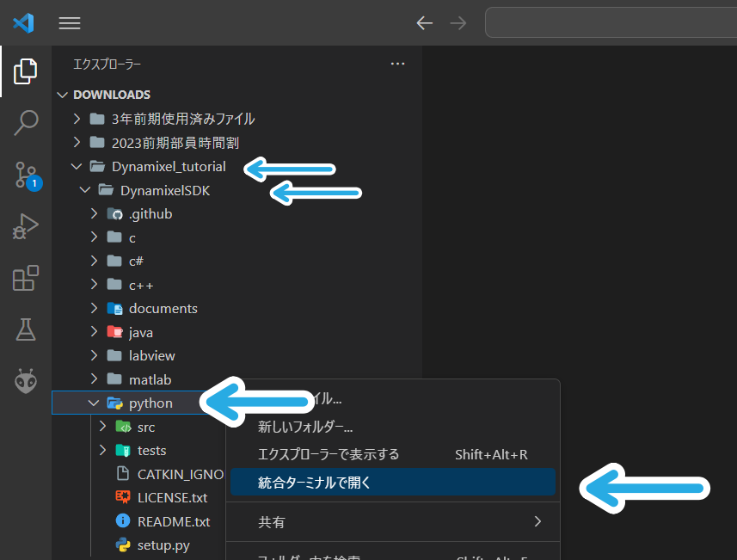Choose 新しいフォルダー... from context menu
Screen dimensions: 737x560
[392, 427]
